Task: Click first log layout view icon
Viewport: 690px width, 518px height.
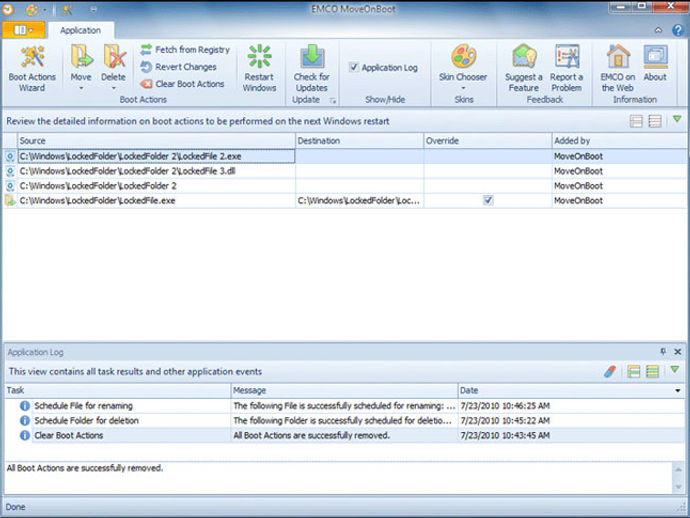Action: 634,371
